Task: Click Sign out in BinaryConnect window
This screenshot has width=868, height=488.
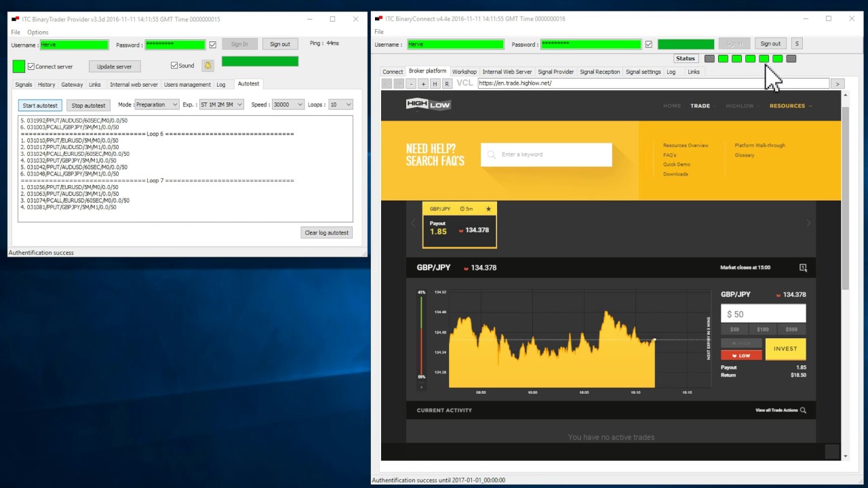Action: [x=770, y=43]
